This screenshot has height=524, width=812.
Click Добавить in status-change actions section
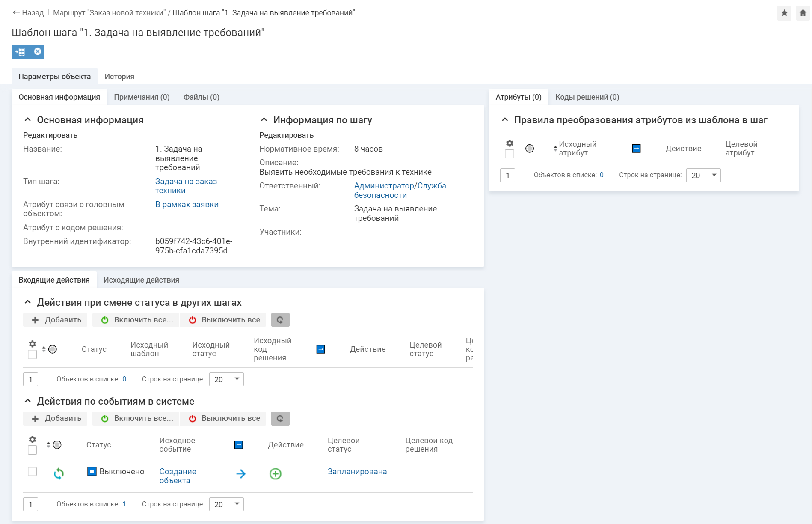[56, 320]
